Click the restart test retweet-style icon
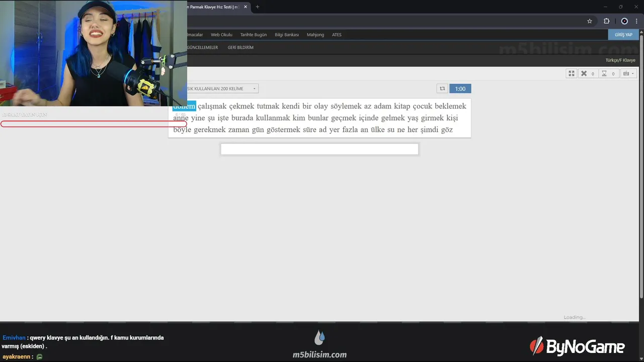Image resolution: width=644 pixels, height=362 pixels. [442, 88]
